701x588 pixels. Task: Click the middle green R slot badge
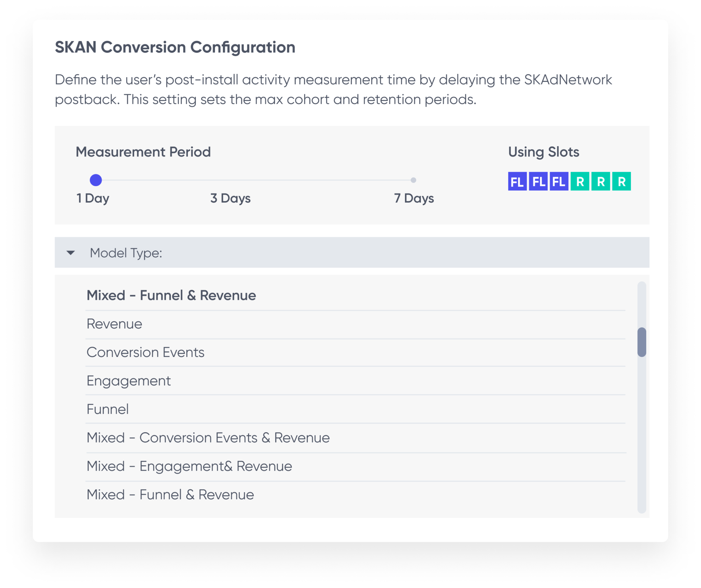coord(601,181)
